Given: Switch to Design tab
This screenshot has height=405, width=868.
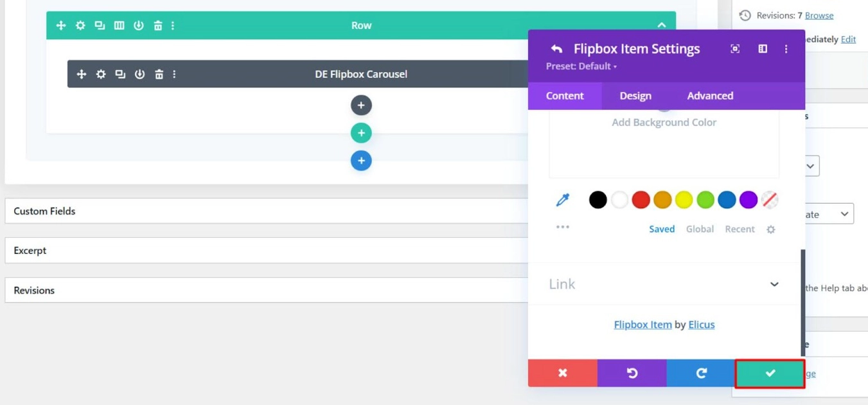Looking at the screenshot, I should (x=635, y=96).
